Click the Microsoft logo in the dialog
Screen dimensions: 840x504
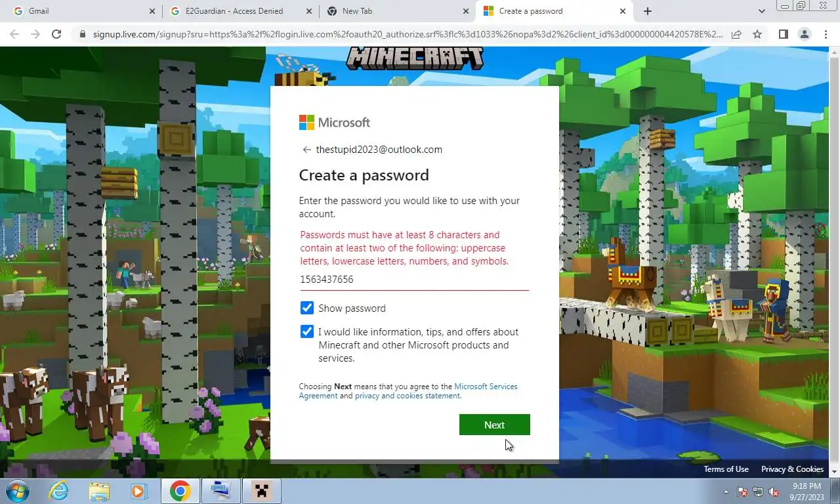(x=335, y=122)
